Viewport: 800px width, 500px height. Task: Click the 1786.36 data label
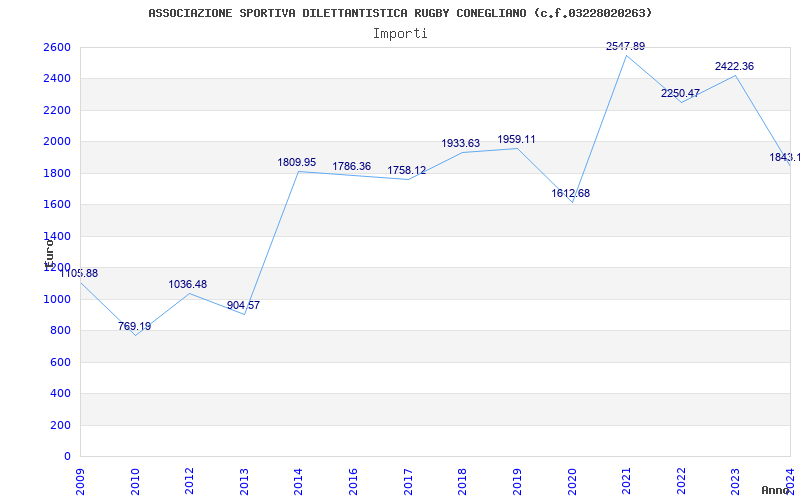tap(352, 166)
